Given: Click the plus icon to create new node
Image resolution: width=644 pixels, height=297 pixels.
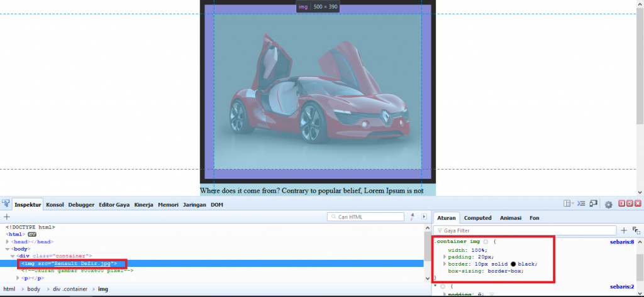Looking at the screenshot, I should [x=6, y=217].
